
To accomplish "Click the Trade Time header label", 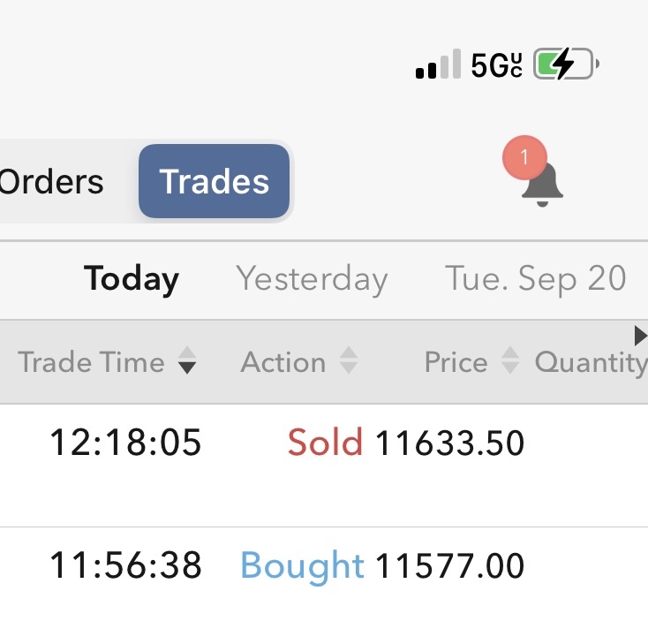I will pyautogui.click(x=91, y=362).
